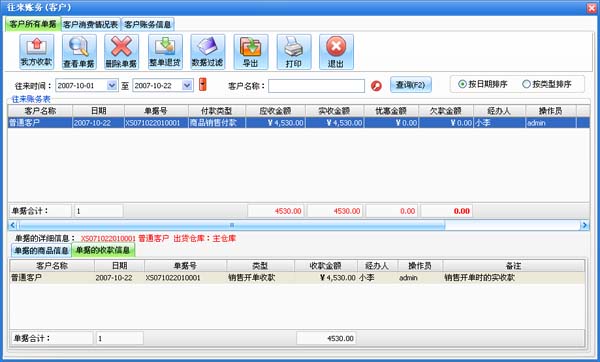Switch to the 单据的商品信息 tab
Viewport: 600px width, 362px height.
[x=41, y=251]
